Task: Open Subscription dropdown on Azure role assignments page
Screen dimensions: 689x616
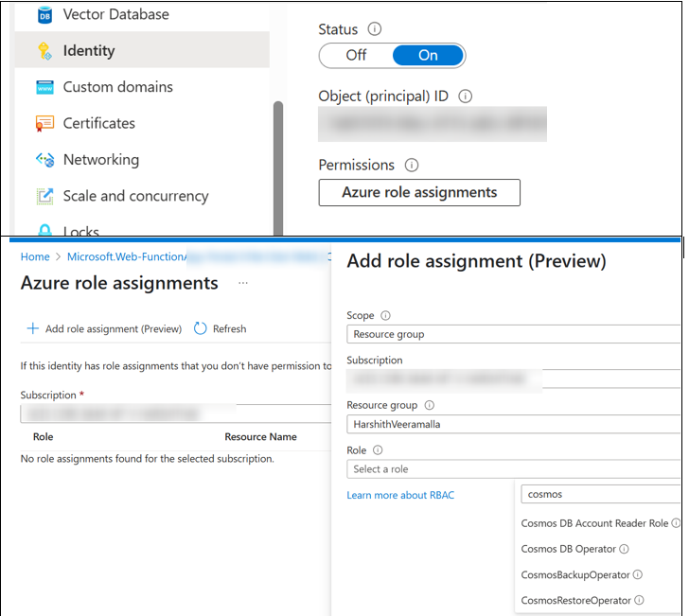Action: pos(176,414)
